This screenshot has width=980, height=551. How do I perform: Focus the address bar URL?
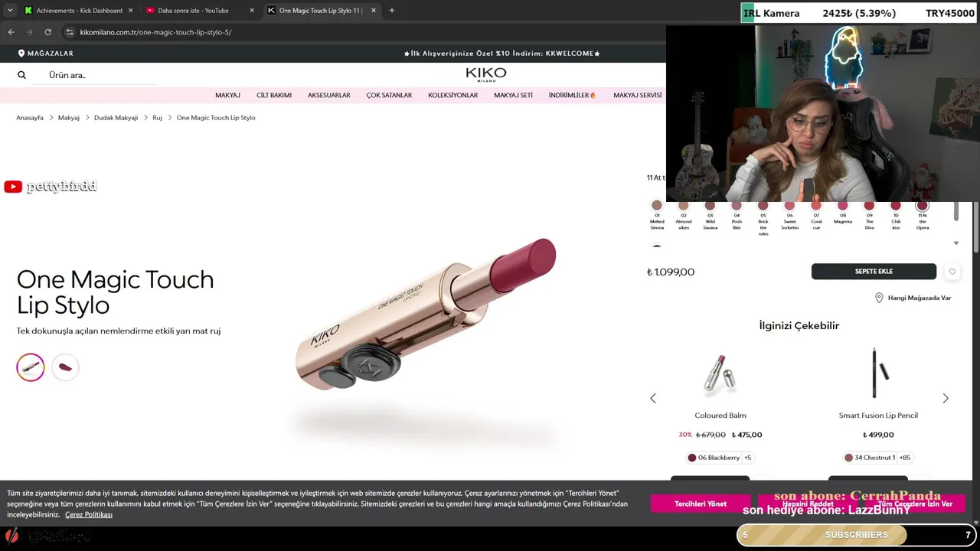(x=155, y=32)
